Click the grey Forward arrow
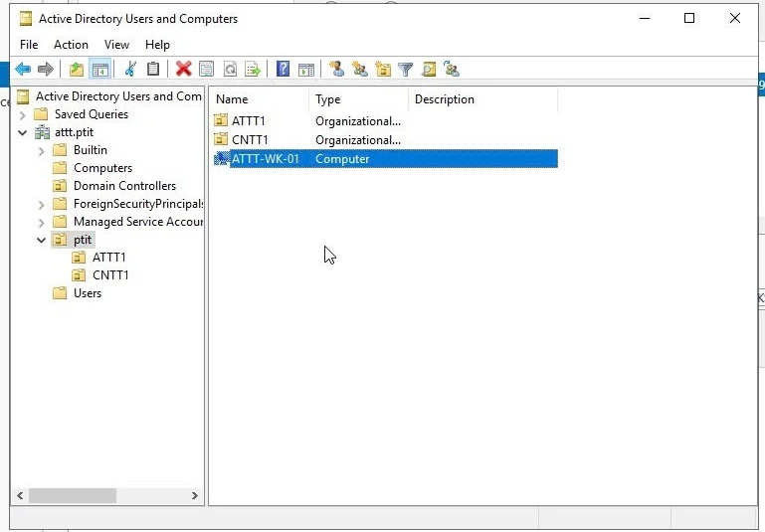The width and height of the screenshot is (765, 532). (46, 70)
